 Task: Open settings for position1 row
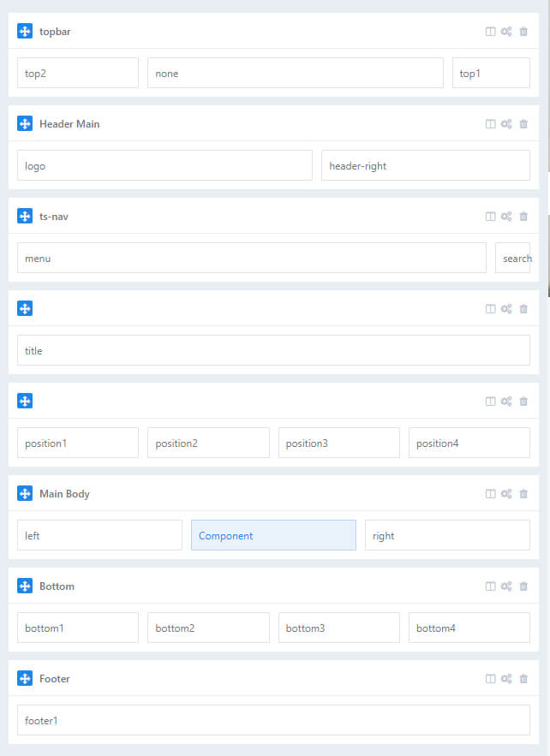coord(506,402)
